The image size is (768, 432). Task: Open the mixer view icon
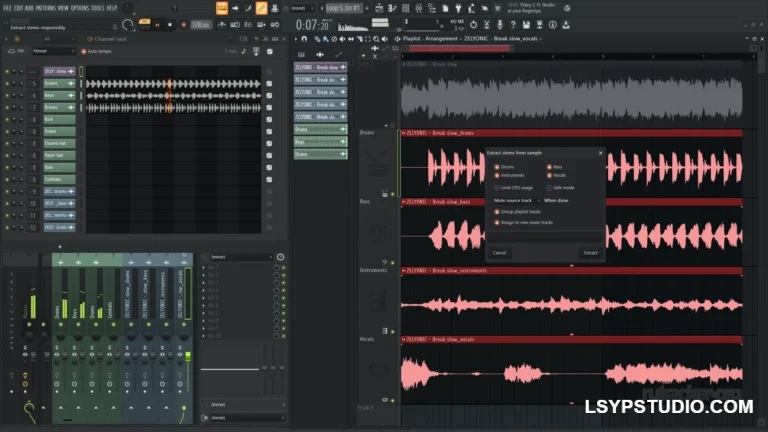[419, 8]
